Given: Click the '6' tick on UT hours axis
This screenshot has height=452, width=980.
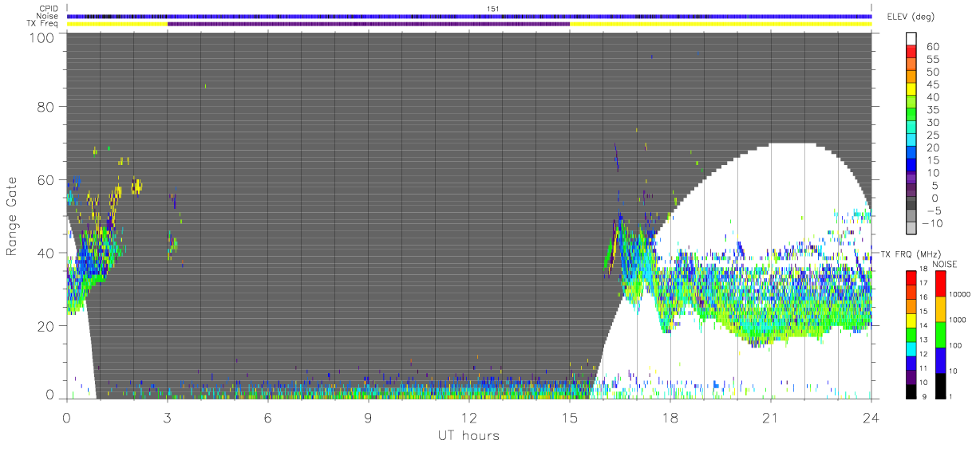Looking at the screenshot, I should 267,417.
